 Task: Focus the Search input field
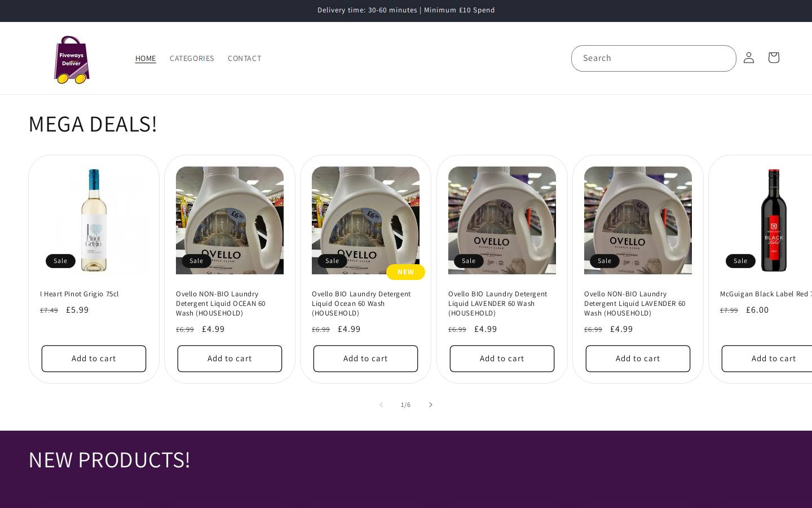click(x=654, y=58)
